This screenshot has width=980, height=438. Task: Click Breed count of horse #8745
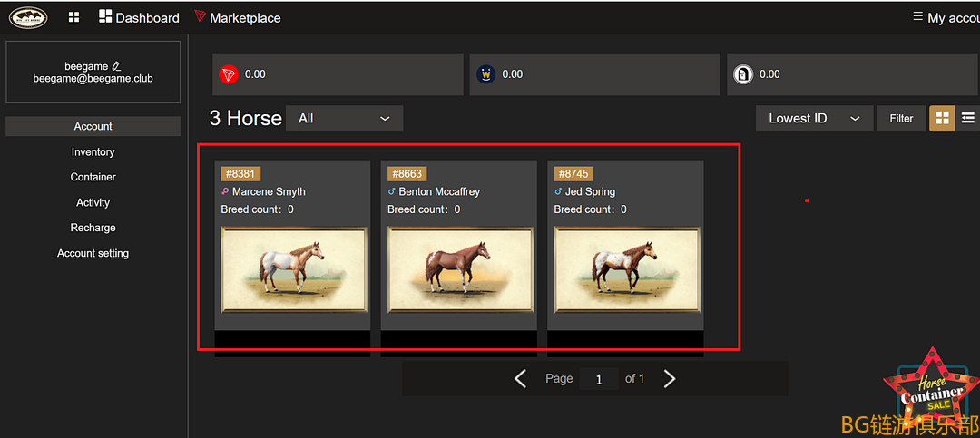[591, 209]
